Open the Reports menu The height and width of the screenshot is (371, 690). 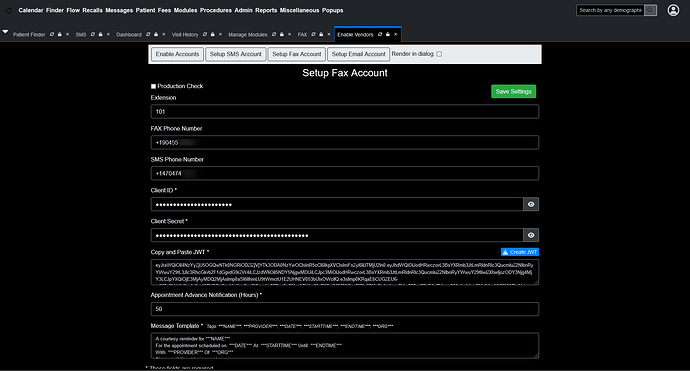[266, 10]
